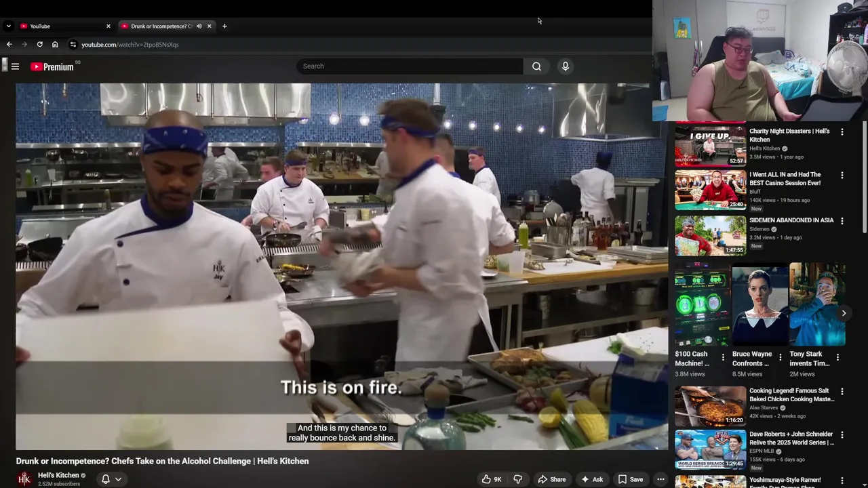Reload the current page

click(x=39, y=45)
